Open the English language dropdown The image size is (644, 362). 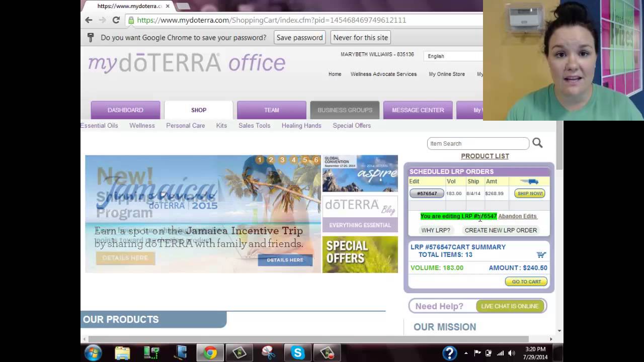point(454,56)
